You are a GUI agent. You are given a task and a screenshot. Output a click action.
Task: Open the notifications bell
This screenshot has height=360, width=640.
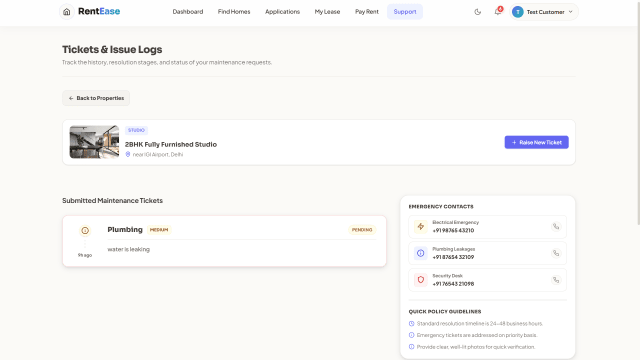498,11
